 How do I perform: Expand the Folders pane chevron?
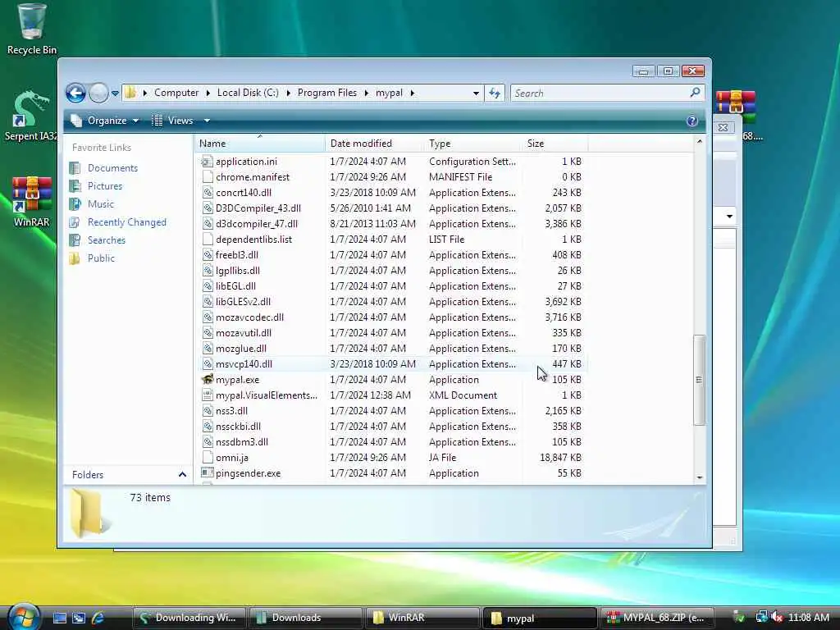[x=182, y=475]
